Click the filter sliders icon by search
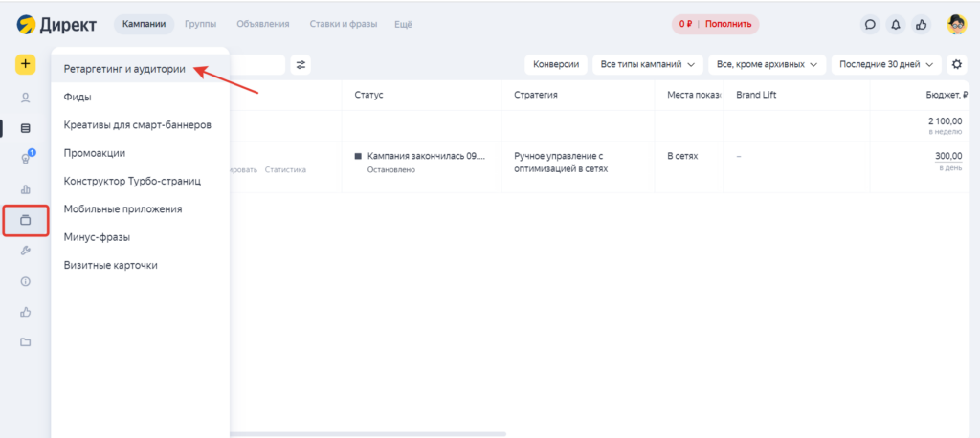 tap(301, 65)
